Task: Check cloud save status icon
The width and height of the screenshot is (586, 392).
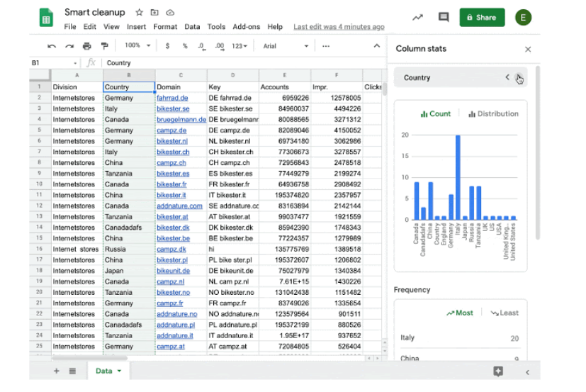Action: [x=170, y=12]
